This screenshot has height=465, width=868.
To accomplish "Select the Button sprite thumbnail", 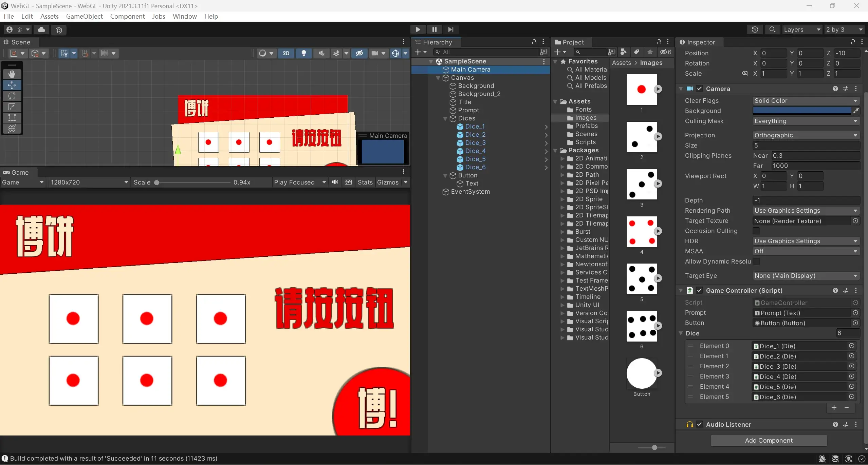I will 642,373.
